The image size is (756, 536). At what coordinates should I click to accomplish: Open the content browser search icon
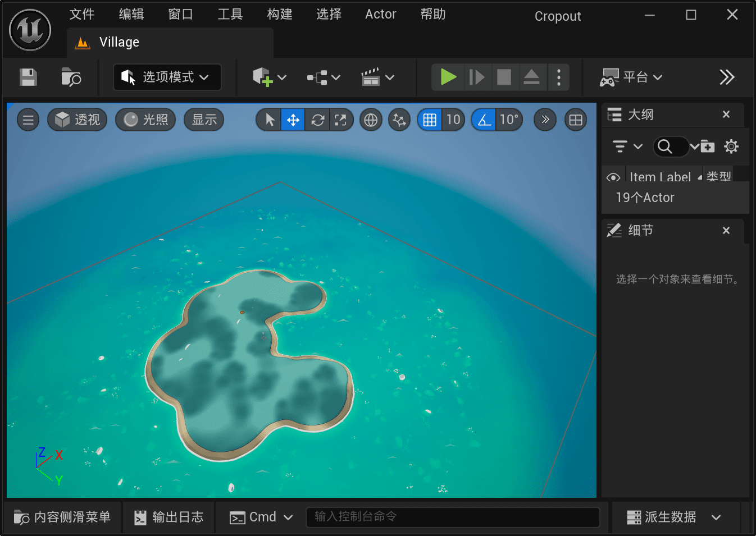pos(71,77)
